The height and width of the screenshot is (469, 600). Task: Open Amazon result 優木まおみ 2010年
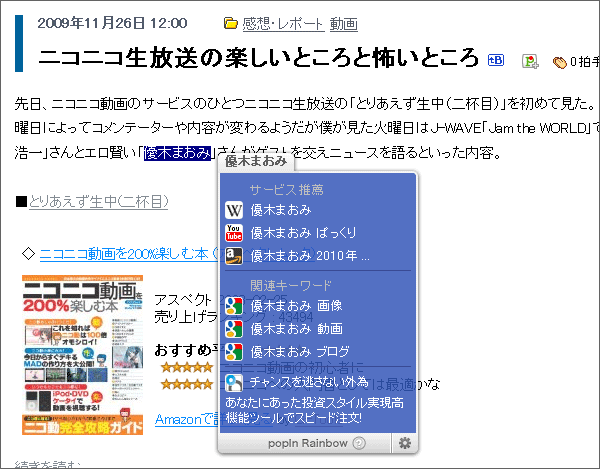pyautogui.click(x=310, y=256)
